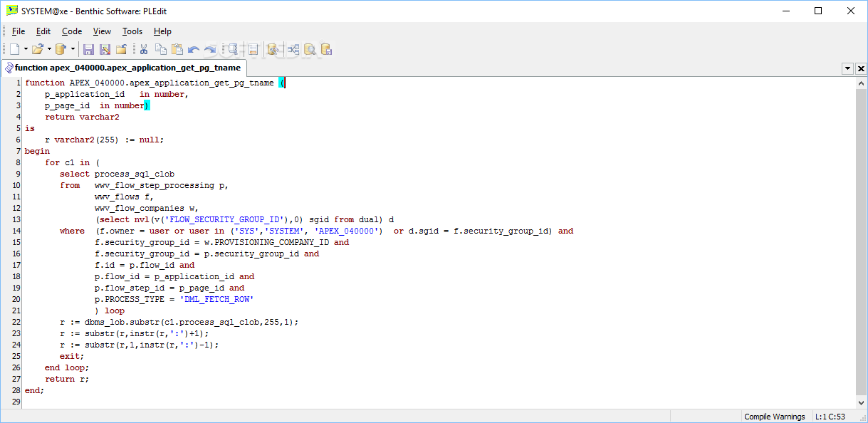Click 'r varchar2(255) := null;' on line 6
868x423 pixels.
tap(105, 140)
